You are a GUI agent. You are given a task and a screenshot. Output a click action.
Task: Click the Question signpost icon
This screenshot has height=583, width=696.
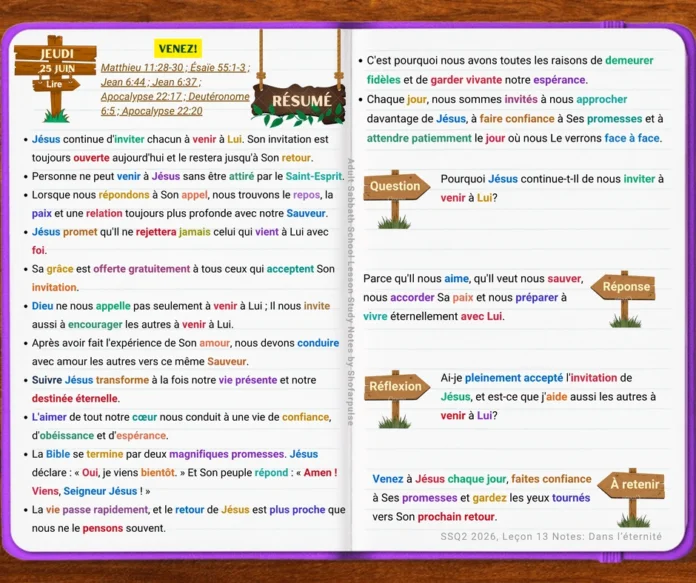pyautogui.click(x=396, y=199)
